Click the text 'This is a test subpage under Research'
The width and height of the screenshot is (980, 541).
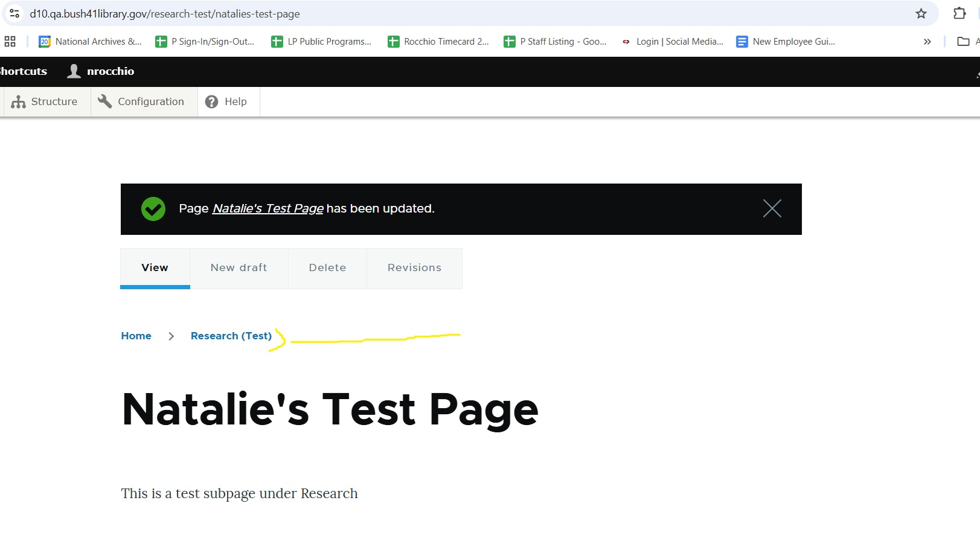coord(240,493)
